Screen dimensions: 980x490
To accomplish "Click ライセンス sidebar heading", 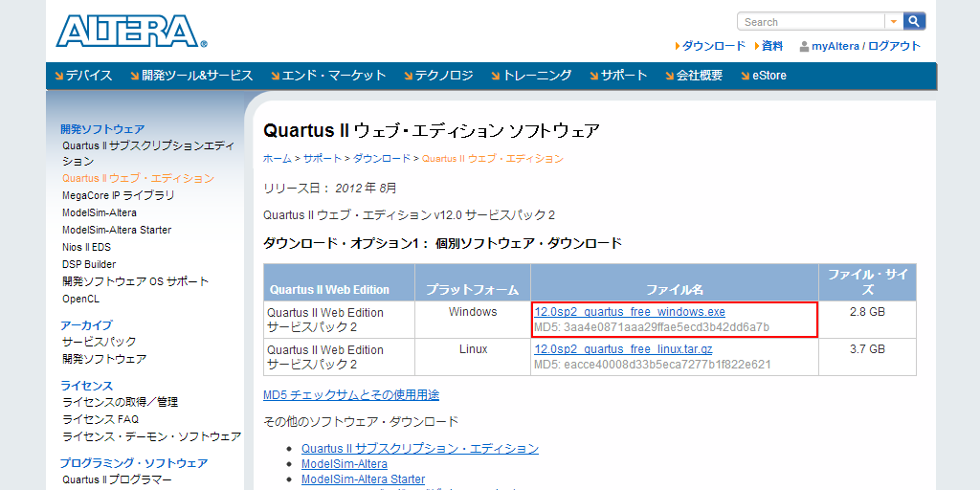I will coord(86,386).
